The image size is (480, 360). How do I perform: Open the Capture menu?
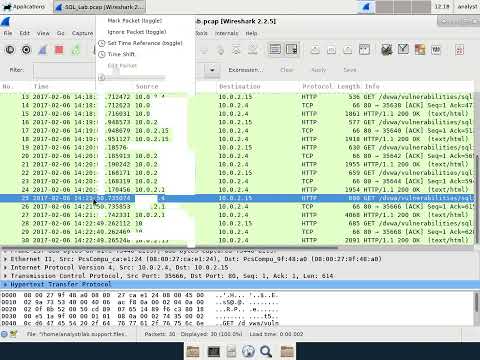tap(82, 33)
